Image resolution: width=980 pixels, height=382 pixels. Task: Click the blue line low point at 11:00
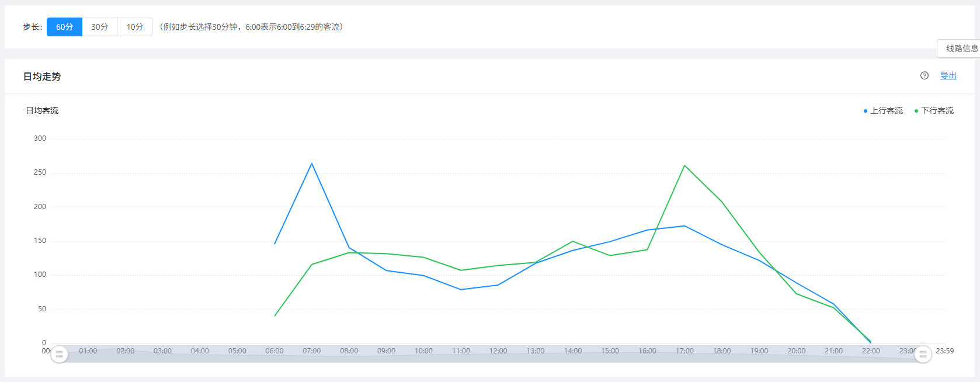click(461, 290)
